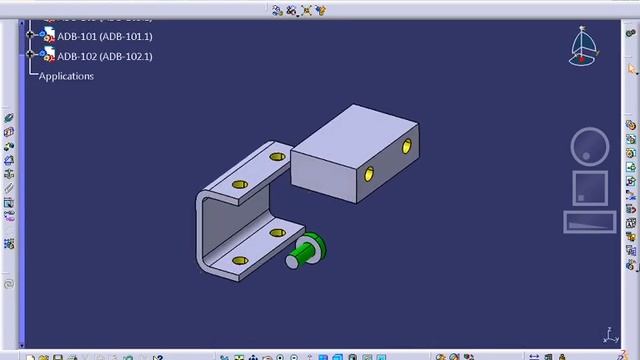Click the Generate Numbering icon

631,223
